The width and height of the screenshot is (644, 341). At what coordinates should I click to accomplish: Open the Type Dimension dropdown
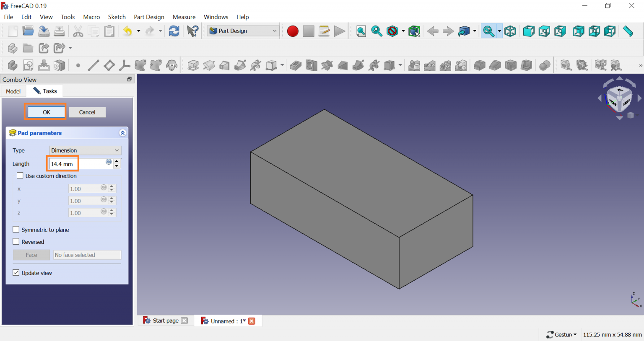[x=85, y=150]
